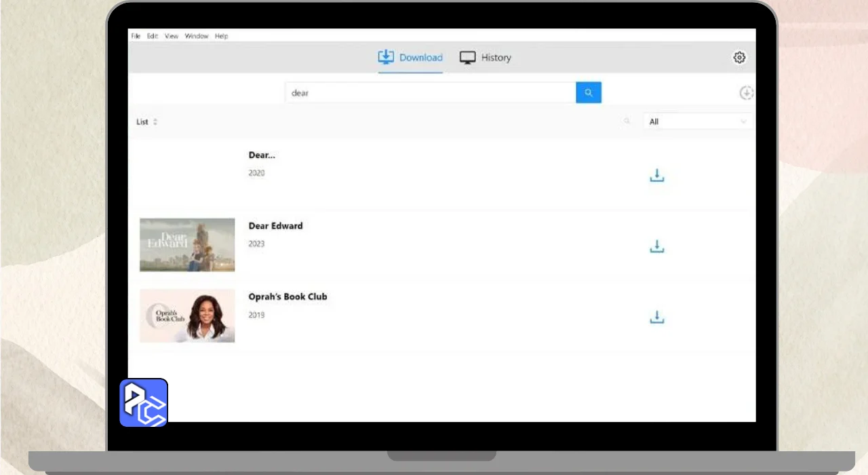Viewport: 868px width, 475px height.
Task: Switch to the Download tab
Action: coord(410,58)
